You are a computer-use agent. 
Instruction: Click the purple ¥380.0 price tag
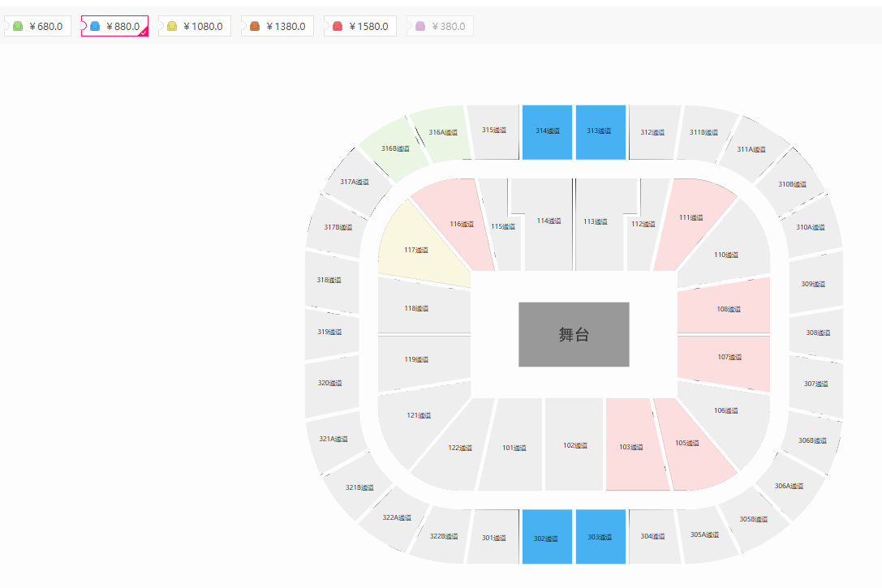[x=440, y=27]
